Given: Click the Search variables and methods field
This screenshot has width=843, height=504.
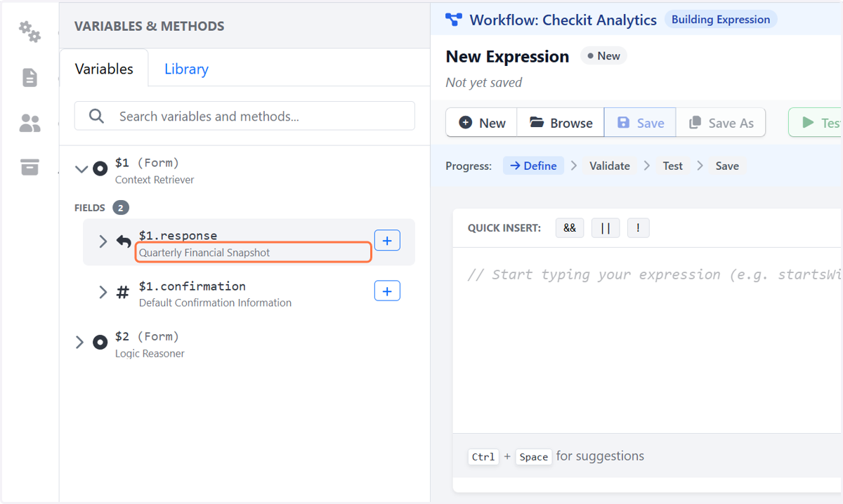Looking at the screenshot, I should click(x=244, y=116).
